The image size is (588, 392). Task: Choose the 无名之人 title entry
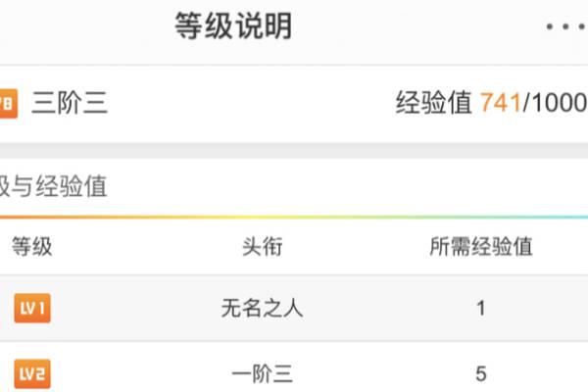pos(262,309)
